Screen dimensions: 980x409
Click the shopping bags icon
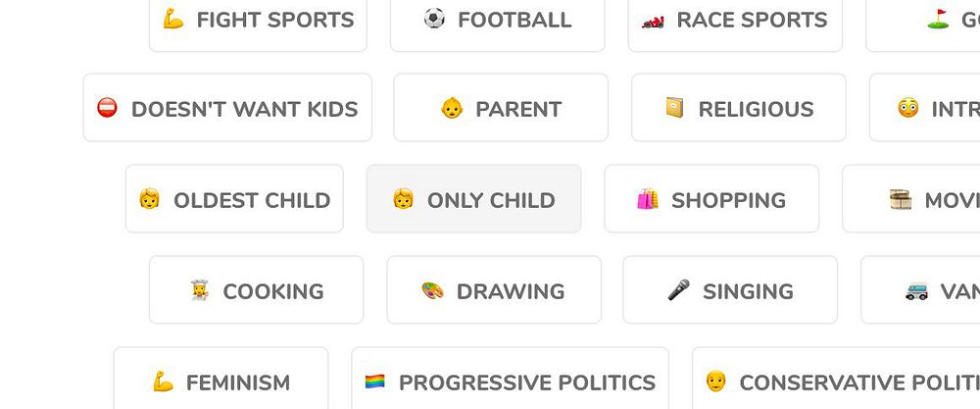pos(648,200)
